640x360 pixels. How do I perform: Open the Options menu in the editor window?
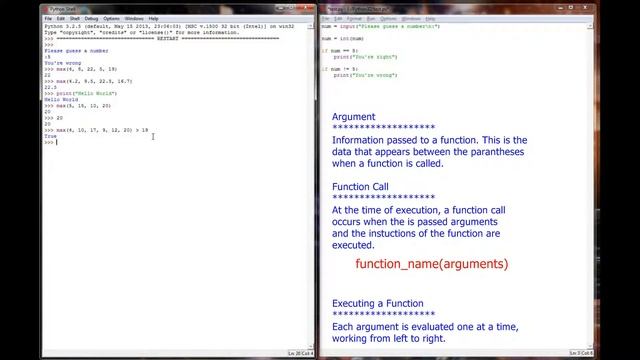click(x=388, y=19)
